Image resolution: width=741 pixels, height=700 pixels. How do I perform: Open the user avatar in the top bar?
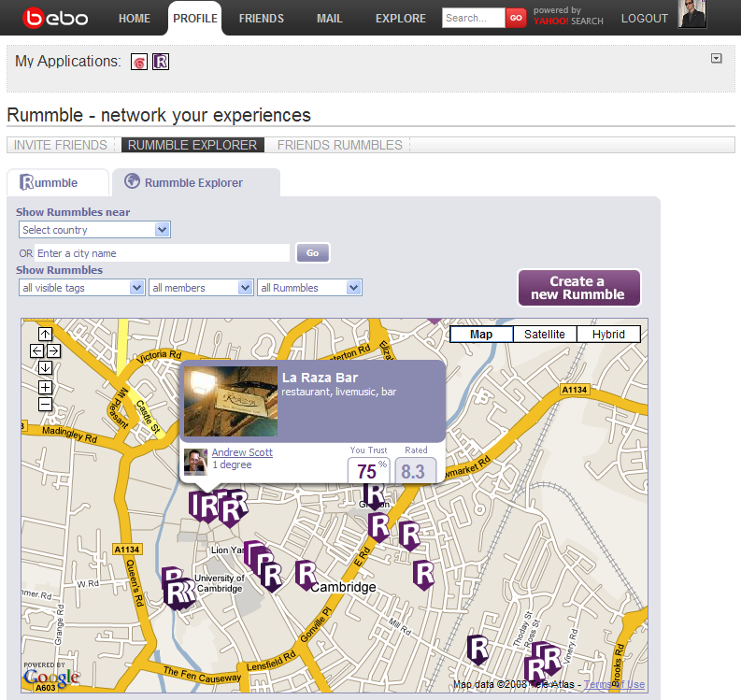click(x=691, y=14)
